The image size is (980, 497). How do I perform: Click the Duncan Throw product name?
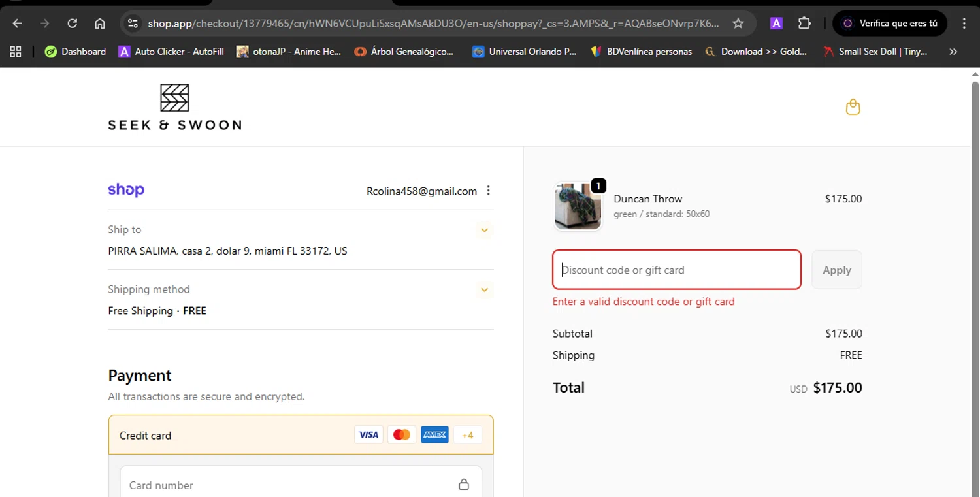point(648,199)
